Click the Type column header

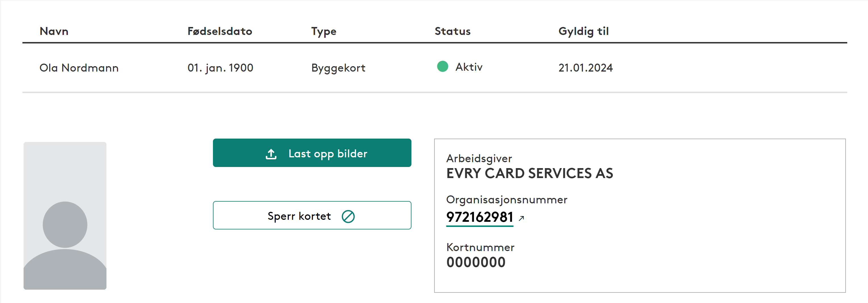(323, 31)
